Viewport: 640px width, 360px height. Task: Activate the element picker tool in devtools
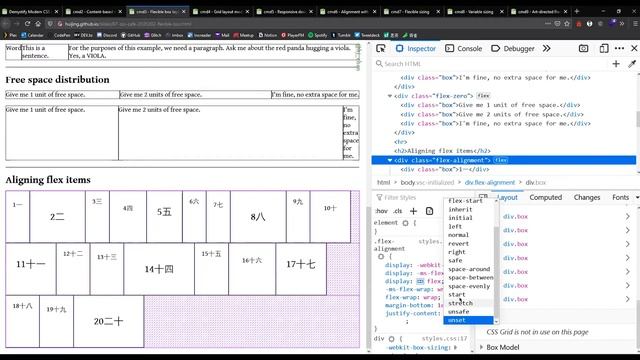pyautogui.click(x=380, y=49)
